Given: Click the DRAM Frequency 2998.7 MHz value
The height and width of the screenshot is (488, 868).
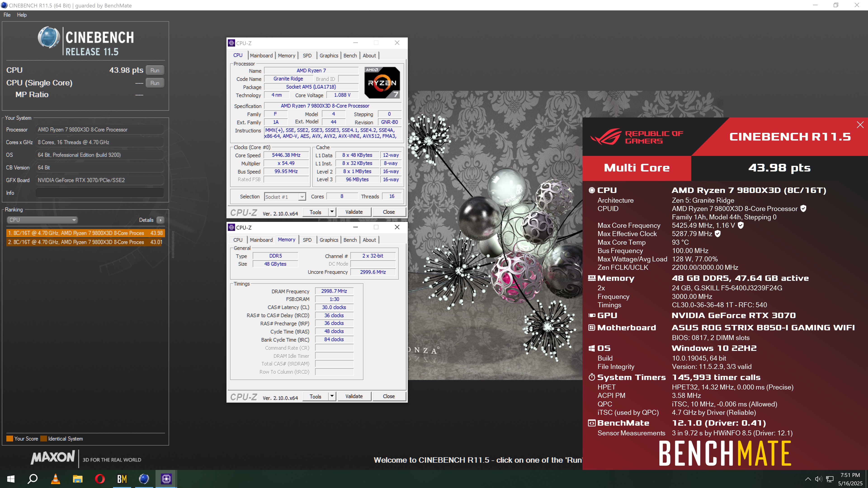Looking at the screenshot, I should tap(334, 291).
